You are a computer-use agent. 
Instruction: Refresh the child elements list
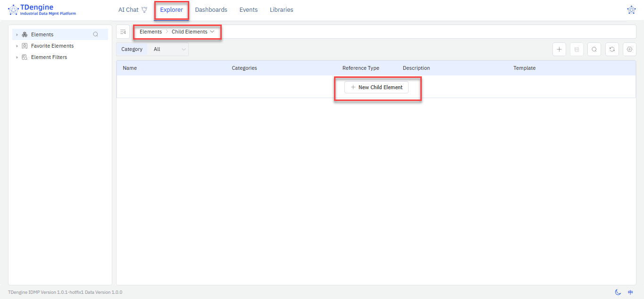tap(612, 50)
